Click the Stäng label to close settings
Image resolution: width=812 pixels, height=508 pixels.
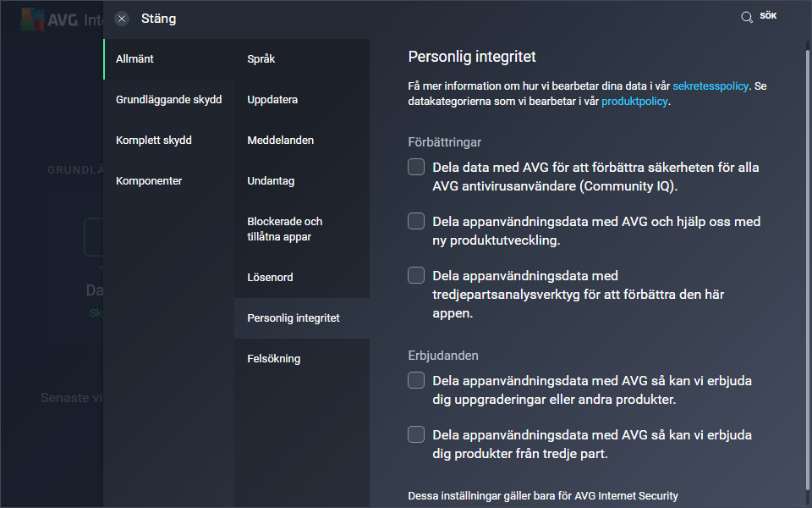pos(158,19)
